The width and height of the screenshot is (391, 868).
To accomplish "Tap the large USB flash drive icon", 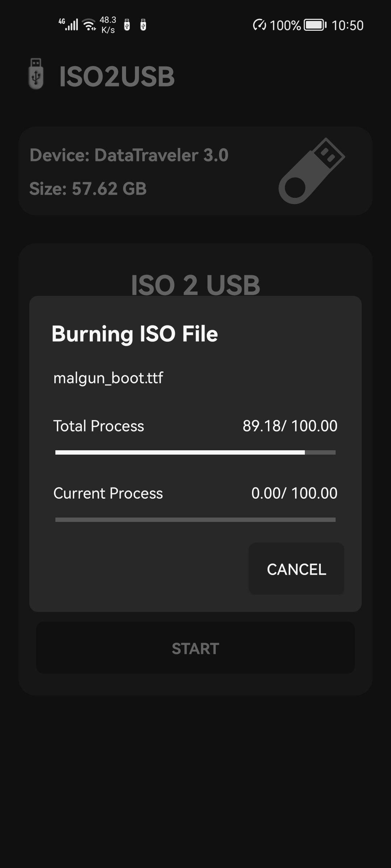I will [311, 171].
